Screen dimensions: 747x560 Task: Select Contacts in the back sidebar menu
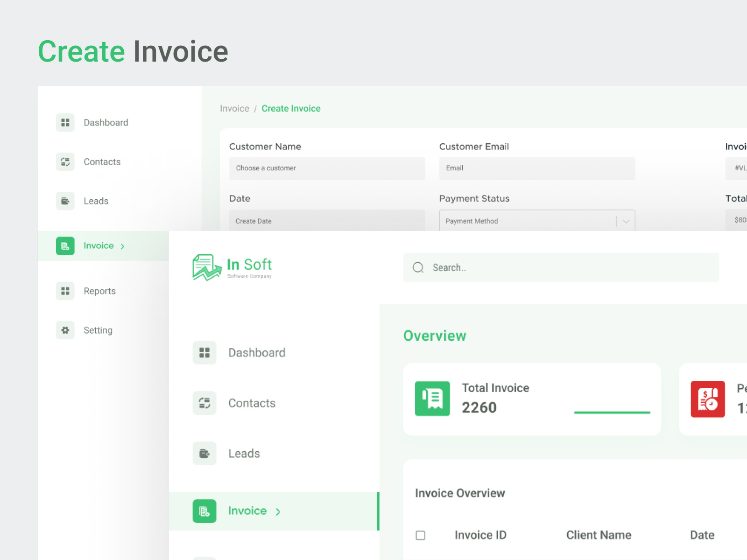pos(102,162)
